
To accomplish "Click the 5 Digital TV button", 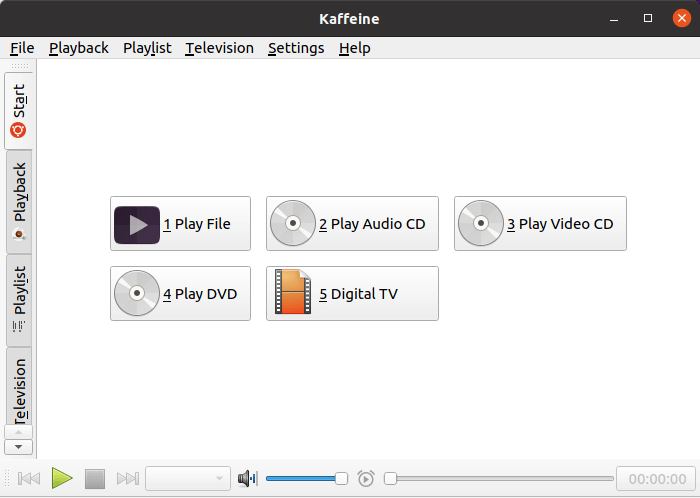I will point(352,294).
